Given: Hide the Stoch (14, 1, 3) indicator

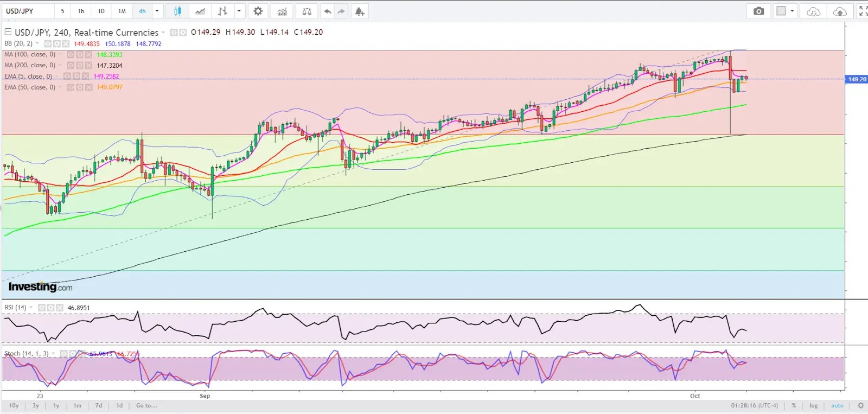Looking at the screenshot, I should coord(63,354).
